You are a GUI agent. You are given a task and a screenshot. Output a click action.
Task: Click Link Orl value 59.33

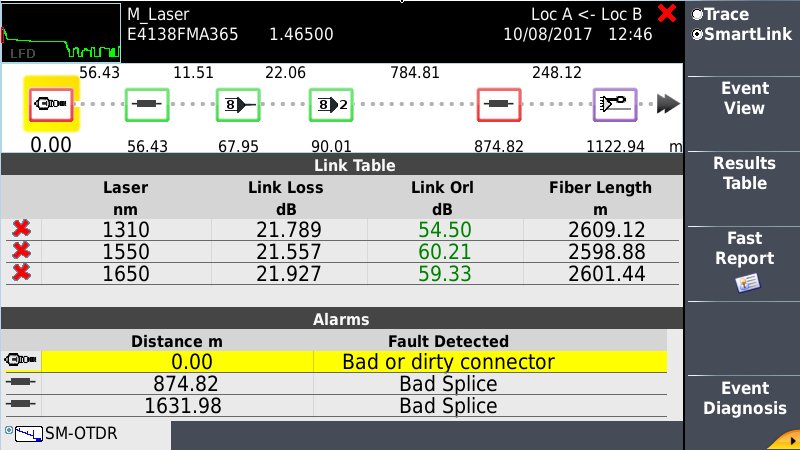pos(444,273)
